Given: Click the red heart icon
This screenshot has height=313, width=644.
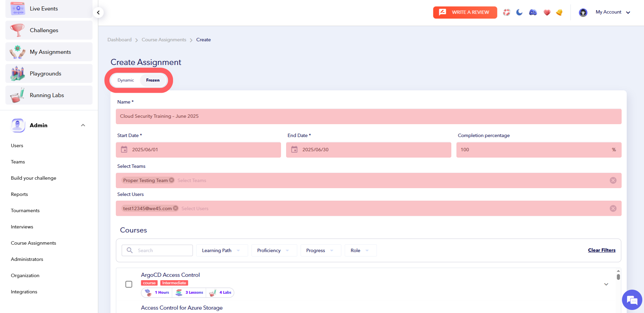Looking at the screenshot, I should pyautogui.click(x=547, y=13).
